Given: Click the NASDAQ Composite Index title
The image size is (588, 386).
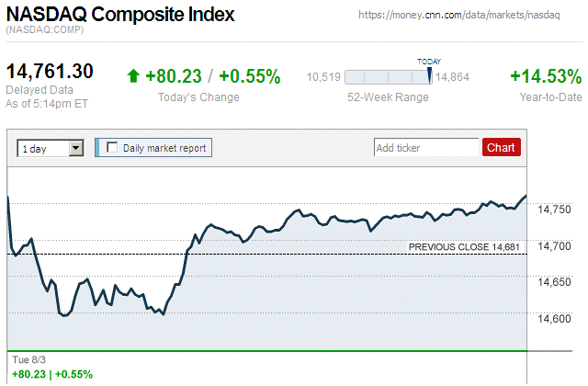Looking at the screenshot, I should tap(120, 16).
